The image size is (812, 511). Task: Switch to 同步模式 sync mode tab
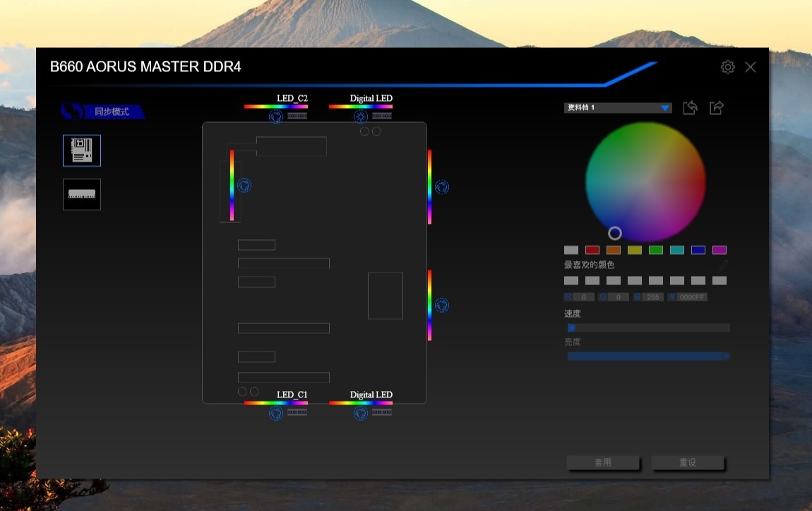tap(104, 112)
